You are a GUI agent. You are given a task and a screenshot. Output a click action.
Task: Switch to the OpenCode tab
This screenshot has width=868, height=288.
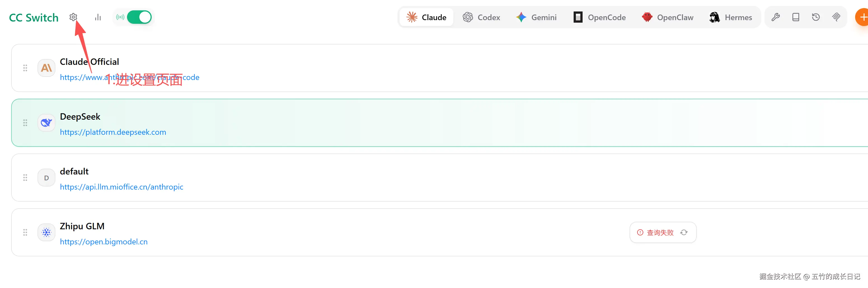point(599,17)
